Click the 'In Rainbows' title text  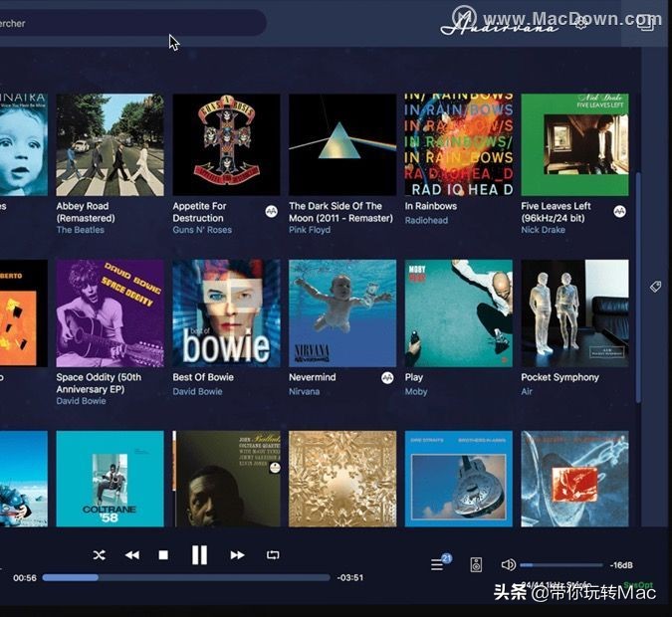[x=431, y=206]
